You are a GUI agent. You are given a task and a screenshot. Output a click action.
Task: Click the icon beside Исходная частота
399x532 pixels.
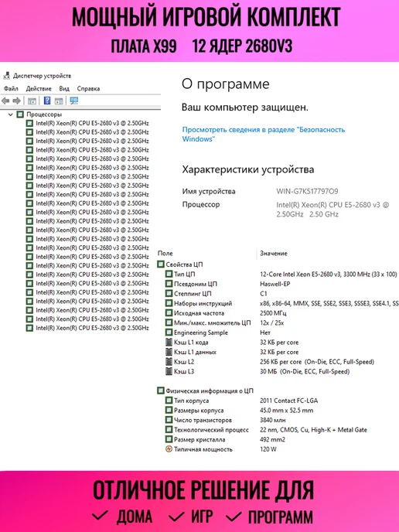(x=169, y=313)
